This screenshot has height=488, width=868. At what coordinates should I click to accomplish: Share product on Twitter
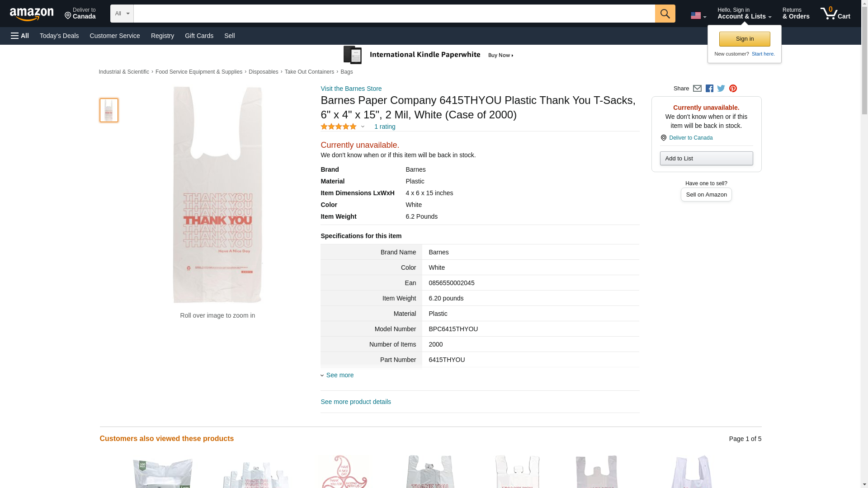pos(721,89)
